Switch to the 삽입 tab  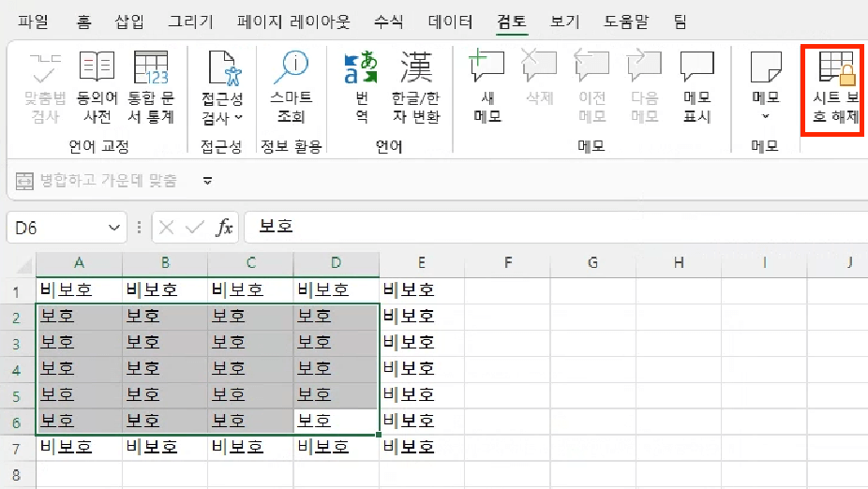(x=129, y=22)
